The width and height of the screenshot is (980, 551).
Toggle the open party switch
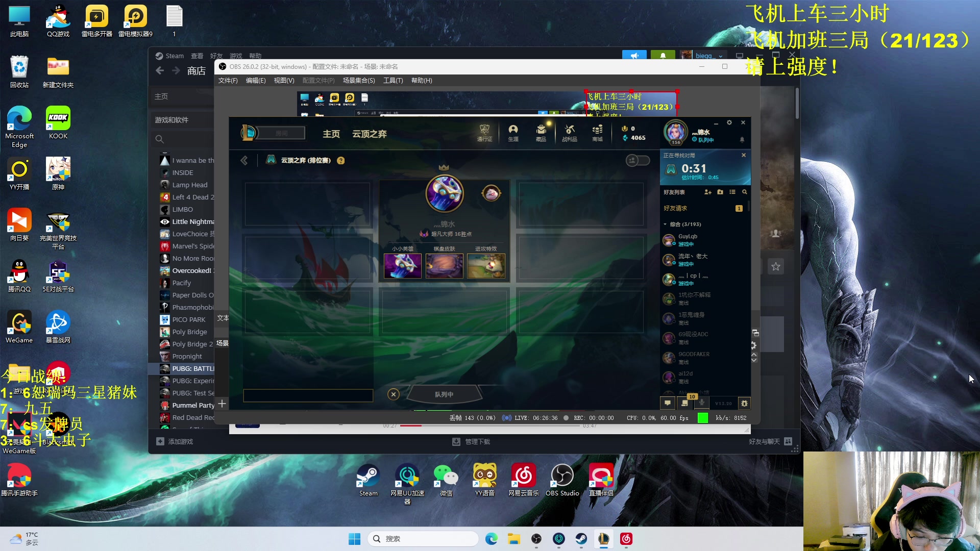tap(638, 161)
